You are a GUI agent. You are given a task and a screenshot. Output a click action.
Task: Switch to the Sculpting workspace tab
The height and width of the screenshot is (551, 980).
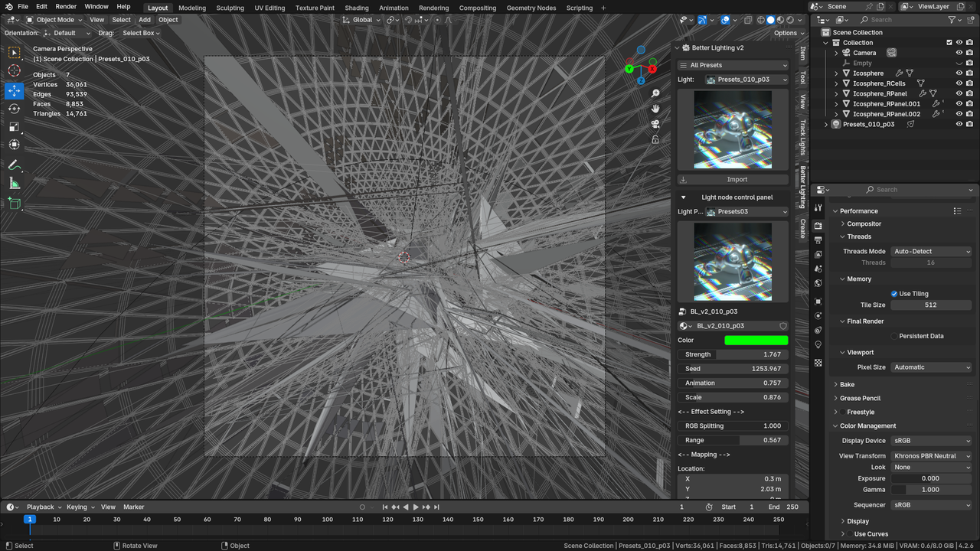(230, 8)
